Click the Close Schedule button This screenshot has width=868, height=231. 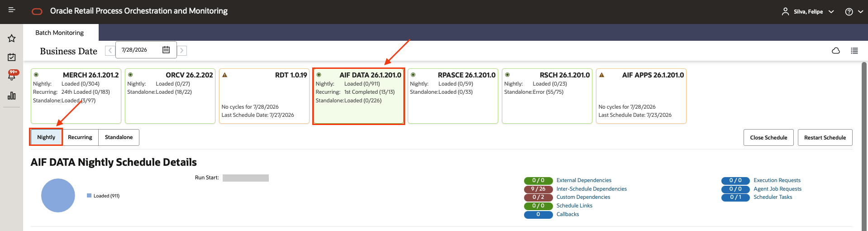tap(768, 138)
